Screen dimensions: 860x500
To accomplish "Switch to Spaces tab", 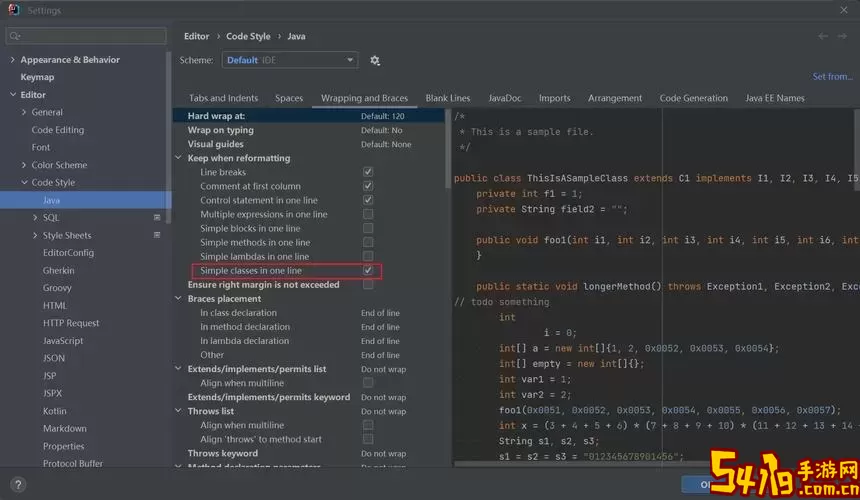I will click(289, 98).
